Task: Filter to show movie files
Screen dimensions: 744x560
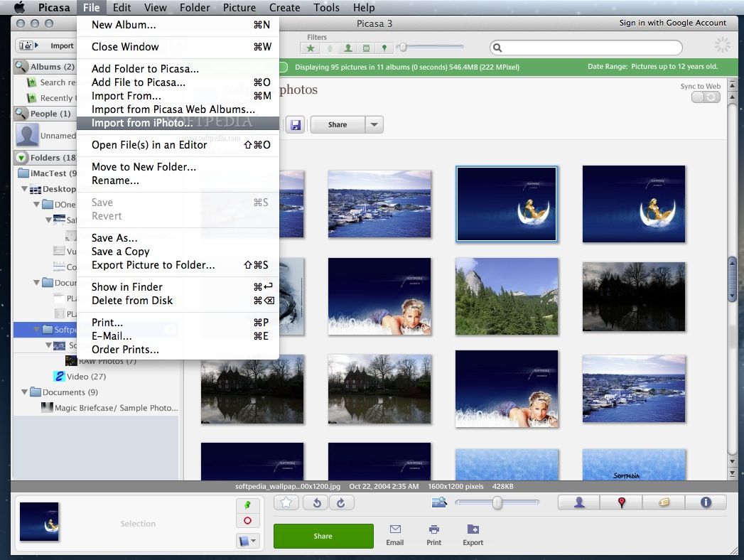Action: 366,48
